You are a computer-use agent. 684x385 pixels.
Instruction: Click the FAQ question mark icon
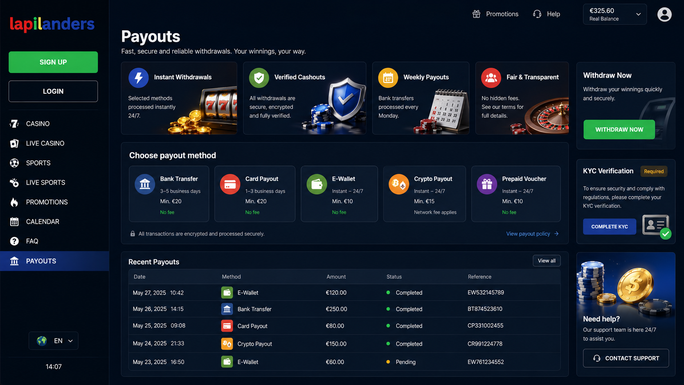tap(14, 241)
